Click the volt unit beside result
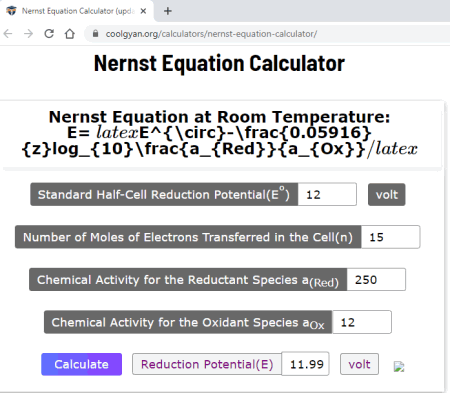 coord(359,364)
